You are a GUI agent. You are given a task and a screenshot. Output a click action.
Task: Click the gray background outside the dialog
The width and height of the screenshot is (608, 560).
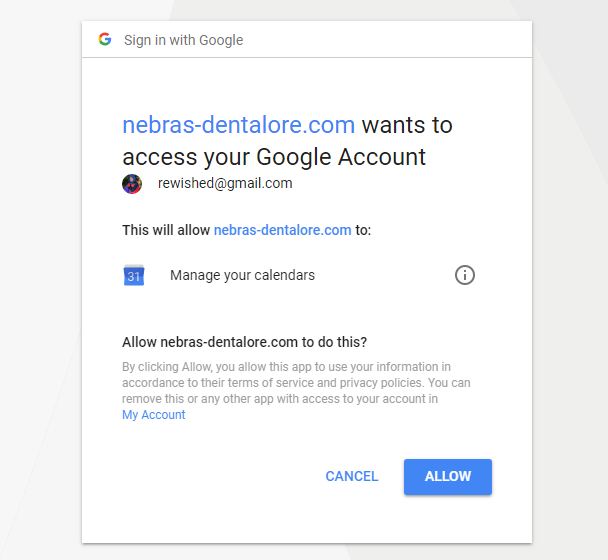pyautogui.click(x=40, y=300)
